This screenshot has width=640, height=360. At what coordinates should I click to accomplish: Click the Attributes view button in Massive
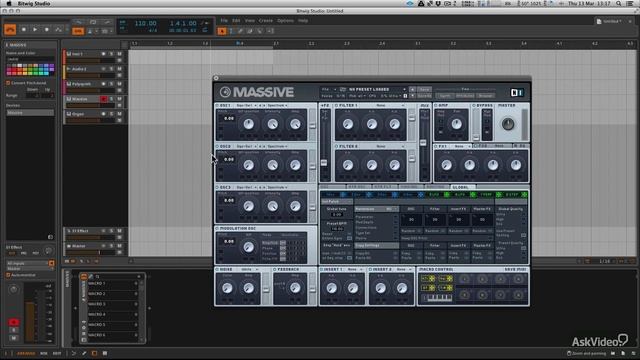point(464,96)
